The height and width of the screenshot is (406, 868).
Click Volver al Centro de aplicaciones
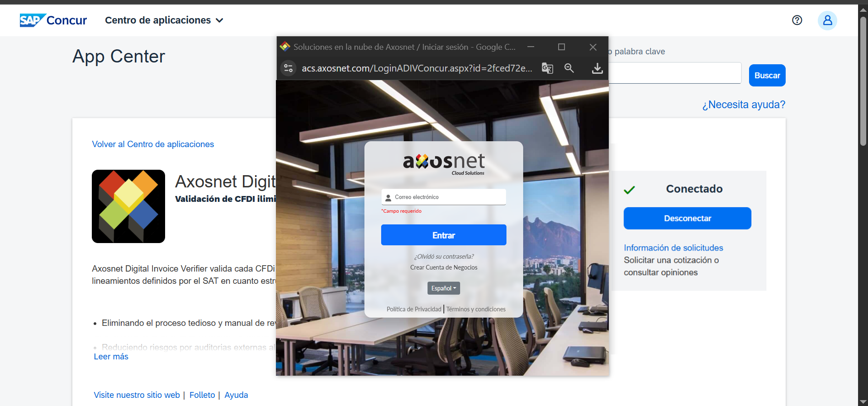[x=153, y=144]
